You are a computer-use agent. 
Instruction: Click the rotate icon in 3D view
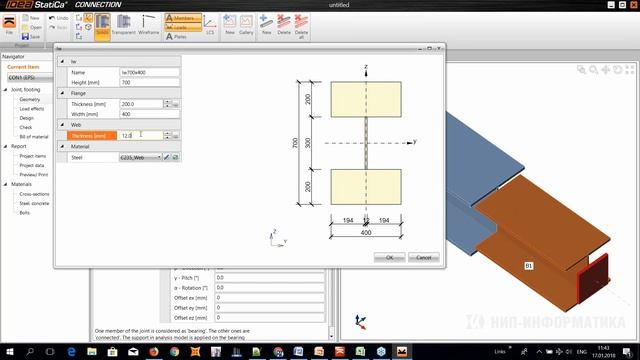click(618, 70)
